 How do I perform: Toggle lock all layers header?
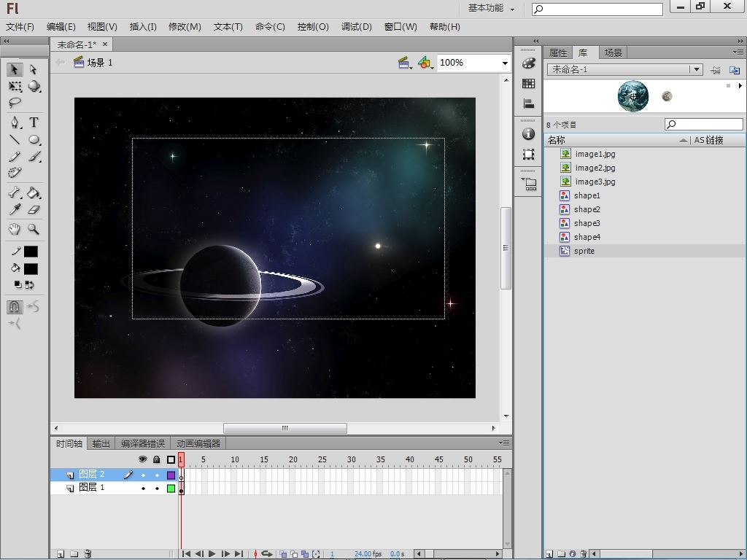coord(156,459)
